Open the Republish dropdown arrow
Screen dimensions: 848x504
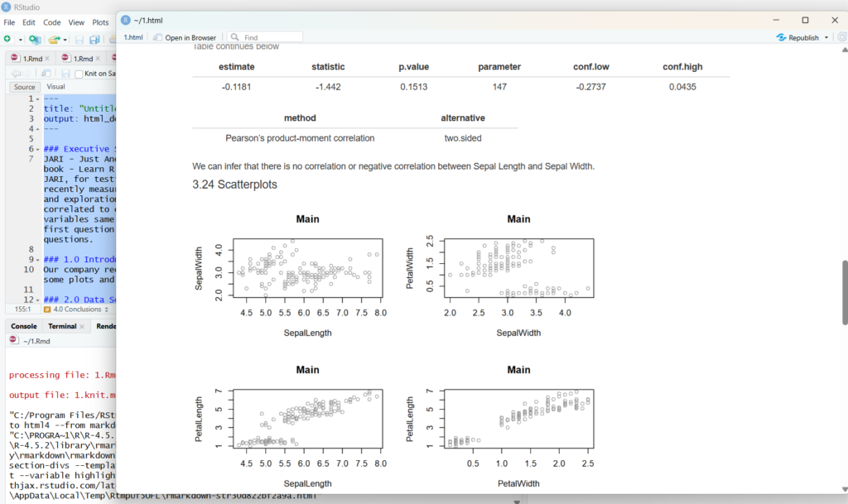coord(826,37)
